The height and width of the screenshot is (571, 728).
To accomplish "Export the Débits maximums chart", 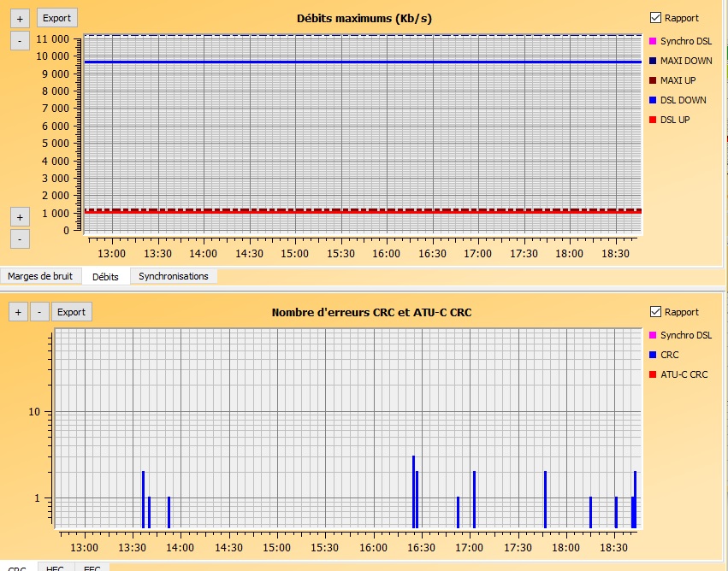I will coord(57,18).
